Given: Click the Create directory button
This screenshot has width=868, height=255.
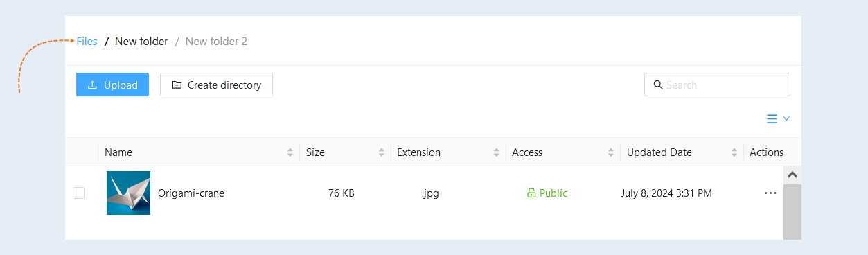Looking at the screenshot, I should click(216, 85).
